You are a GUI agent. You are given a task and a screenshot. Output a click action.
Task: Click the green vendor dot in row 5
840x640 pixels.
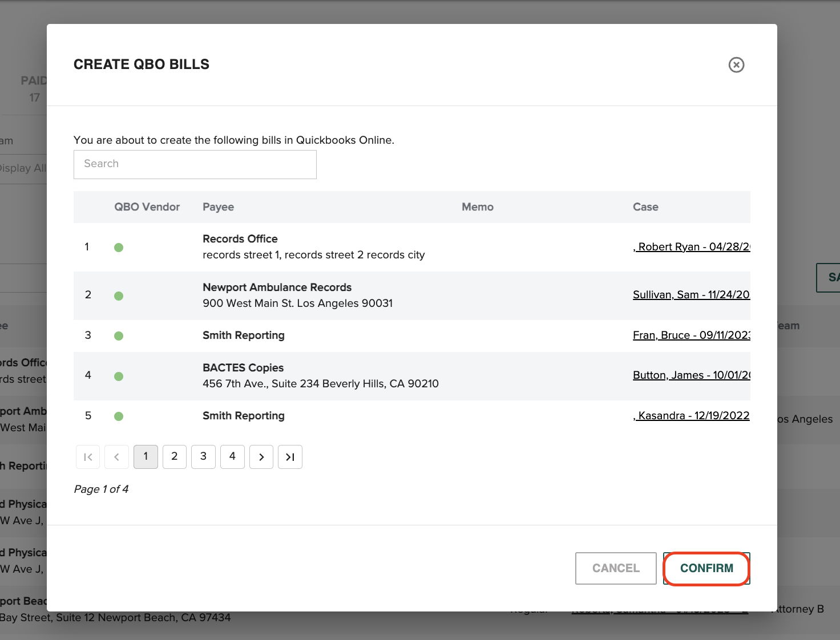tap(119, 416)
